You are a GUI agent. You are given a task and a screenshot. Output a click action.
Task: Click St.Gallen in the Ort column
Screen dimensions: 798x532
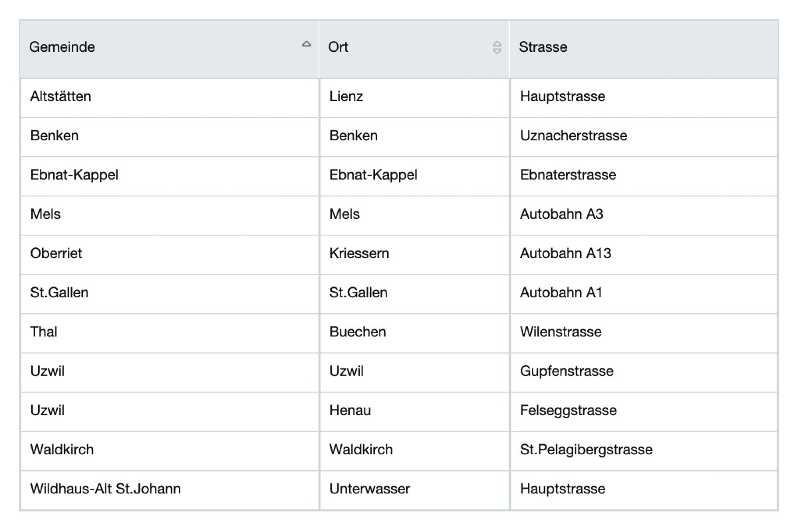pos(358,293)
